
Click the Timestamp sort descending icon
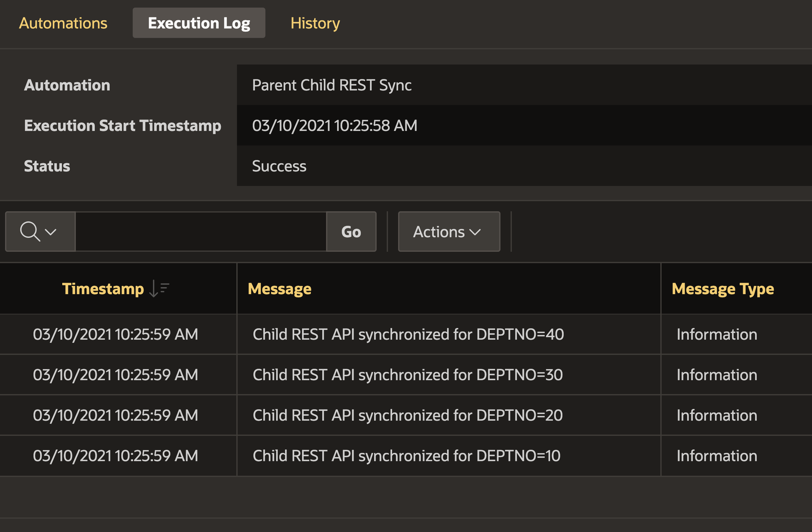pos(159,288)
